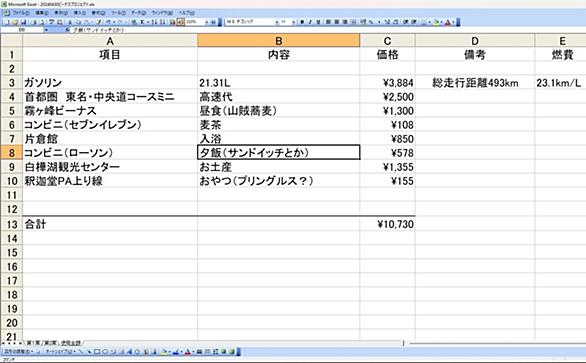This screenshot has width=586, height=363.
Task: Open the ファイル (File) menu
Action: [x=21, y=13]
